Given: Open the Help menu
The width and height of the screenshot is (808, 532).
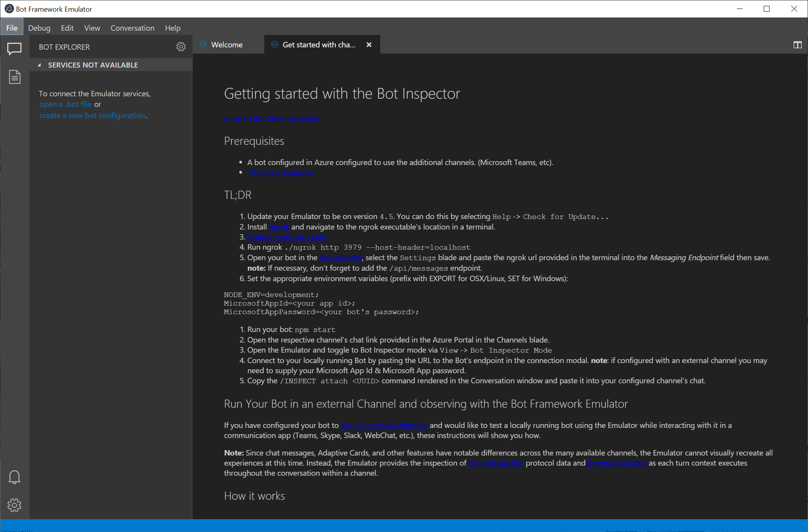Looking at the screenshot, I should [x=173, y=28].
